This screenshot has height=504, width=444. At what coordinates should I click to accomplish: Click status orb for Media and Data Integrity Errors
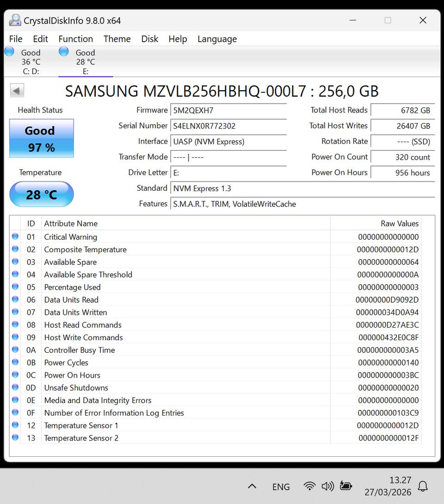pos(15,400)
